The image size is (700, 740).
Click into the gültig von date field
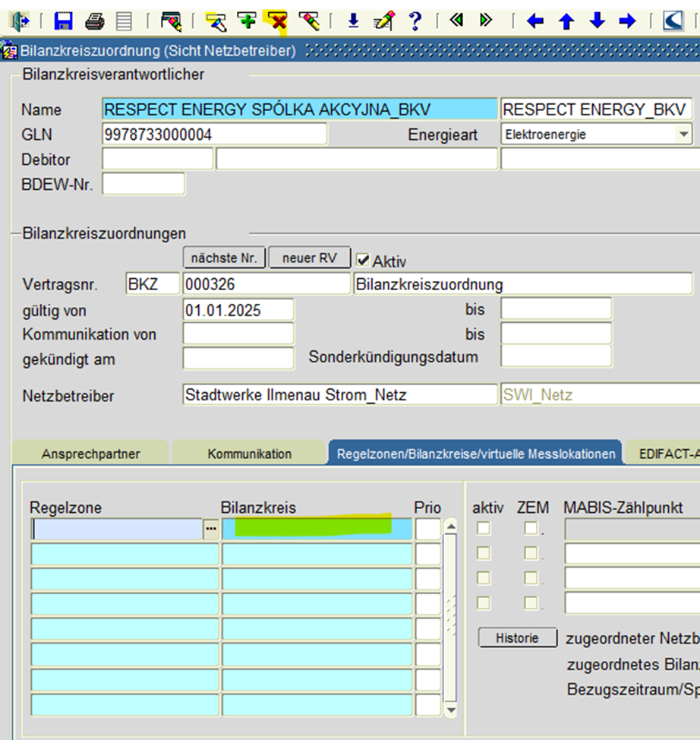tap(238, 310)
